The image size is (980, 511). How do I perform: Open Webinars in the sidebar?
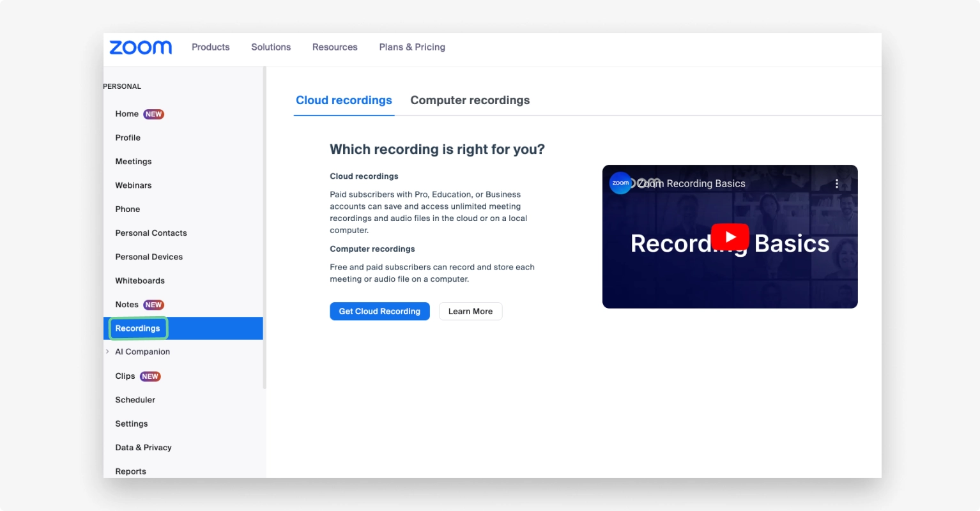click(x=134, y=185)
